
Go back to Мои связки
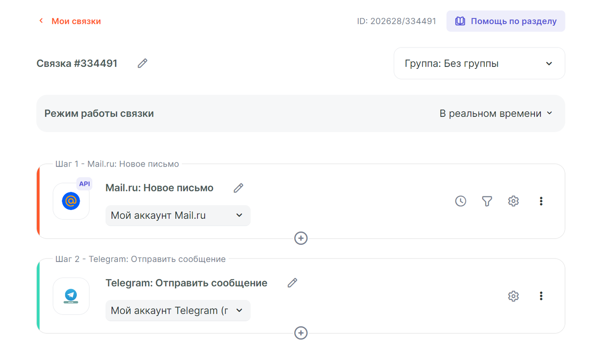pyautogui.click(x=70, y=21)
